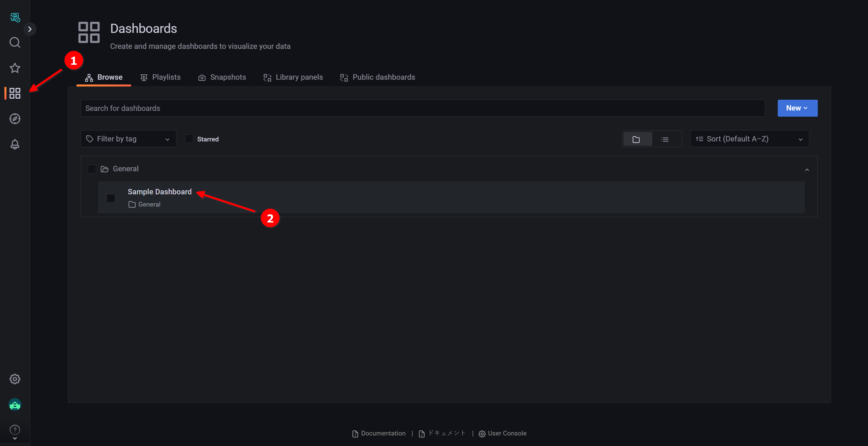
Task: Expand the sidebar navigation panel
Action: pos(30,29)
